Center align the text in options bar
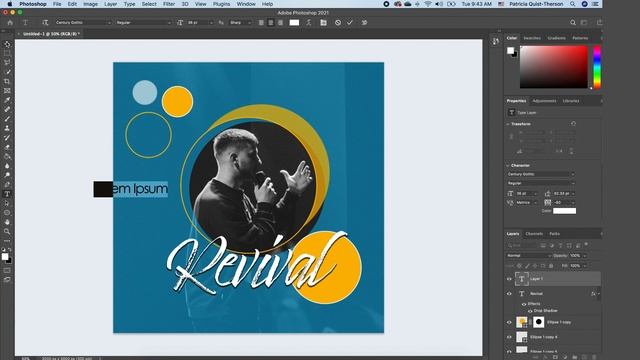Screen dimensions: 640x360 271,22
